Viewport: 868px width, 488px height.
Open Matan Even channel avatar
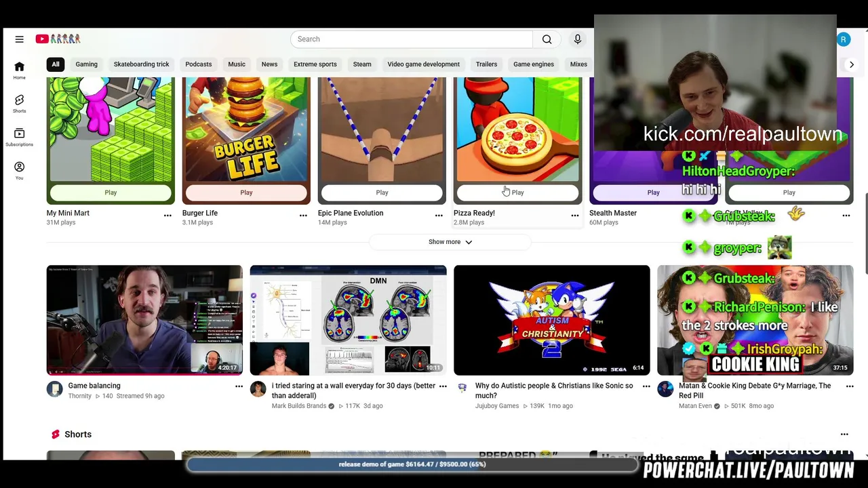point(665,389)
